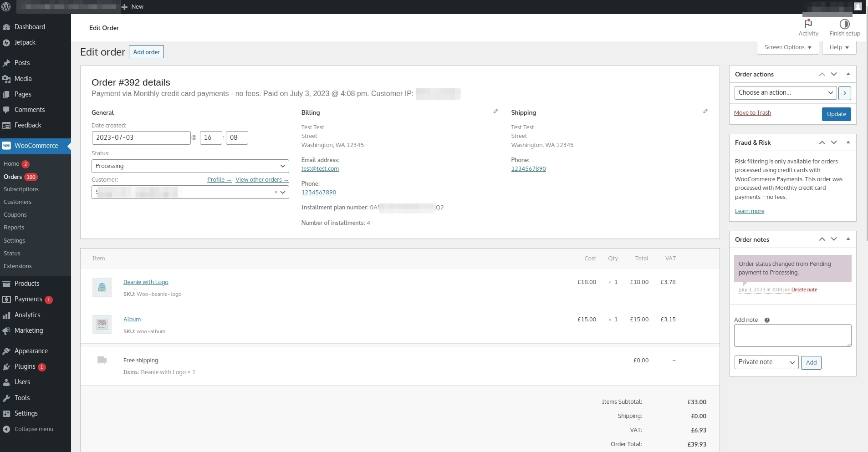The width and height of the screenshot is (868, 452).
Task: Click the Payments sidebar icon
Action: click(6, 300)
